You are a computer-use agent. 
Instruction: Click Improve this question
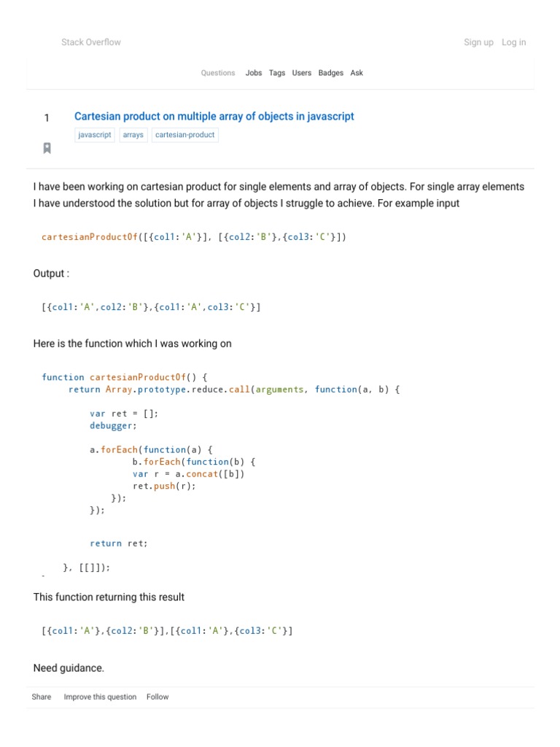coord(100,697)
